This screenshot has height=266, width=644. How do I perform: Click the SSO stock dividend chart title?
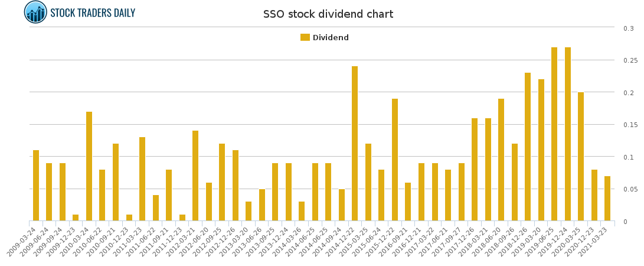pyautogui.click(x=328, y=14)
